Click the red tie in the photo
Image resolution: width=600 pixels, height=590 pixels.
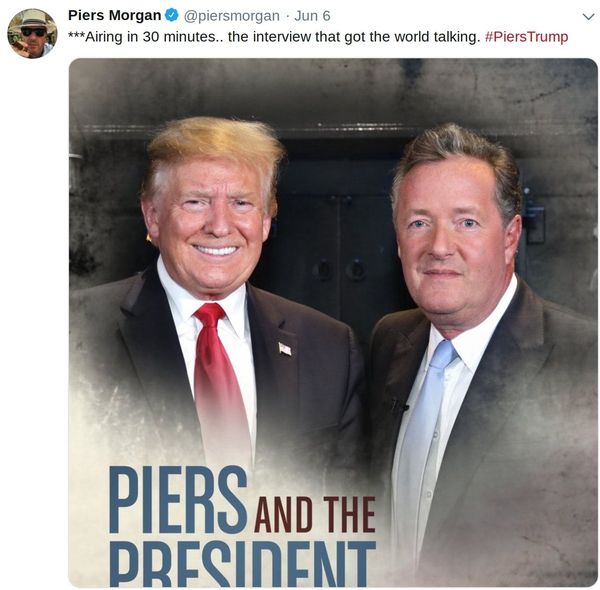tap(217, 383)
